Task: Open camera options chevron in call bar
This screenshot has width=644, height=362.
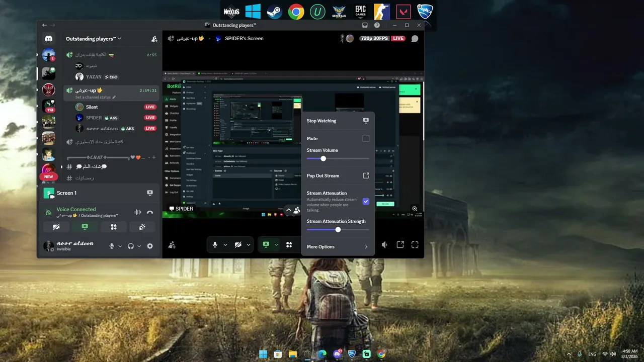Action: (x=249, y=245)
